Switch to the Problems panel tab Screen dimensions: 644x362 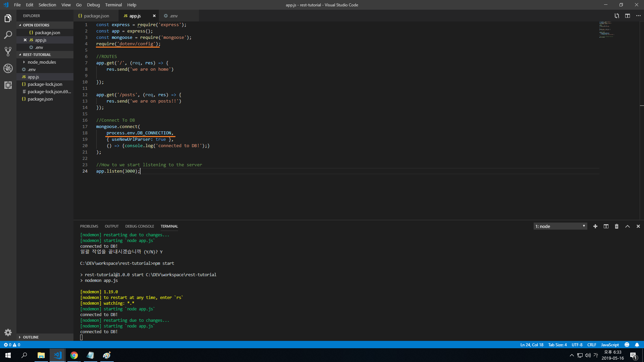click(89, 226)
